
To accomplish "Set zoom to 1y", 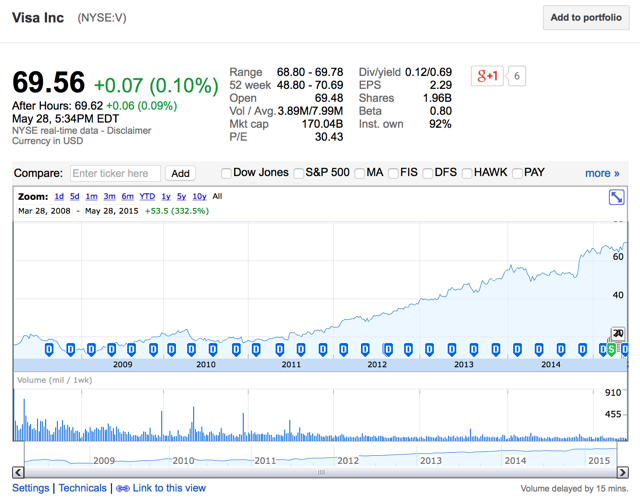I will [166, 196].
